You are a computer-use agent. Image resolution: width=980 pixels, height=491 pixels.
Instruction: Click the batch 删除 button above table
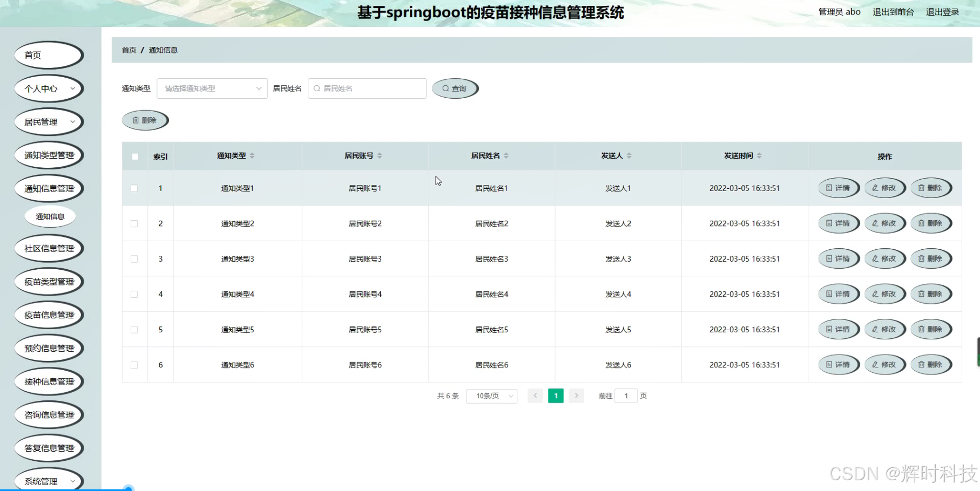(145, 120)
